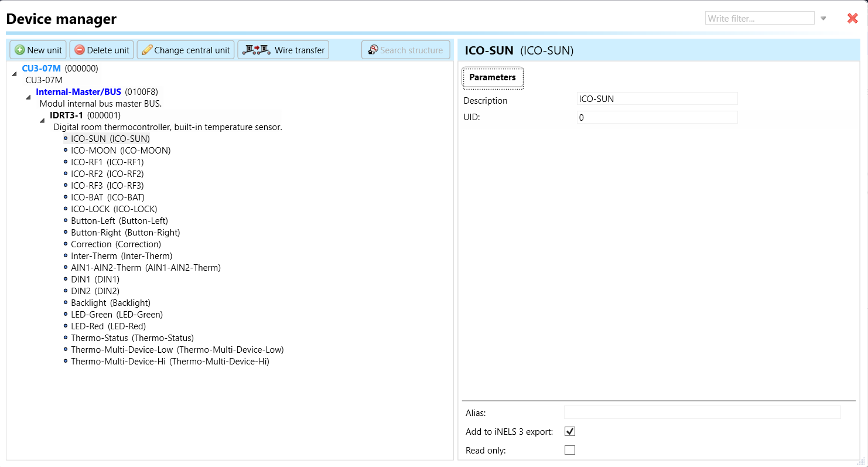Open the Parameters tab
Viewport: 868px width, 467px height.
[x=493, y=77]
